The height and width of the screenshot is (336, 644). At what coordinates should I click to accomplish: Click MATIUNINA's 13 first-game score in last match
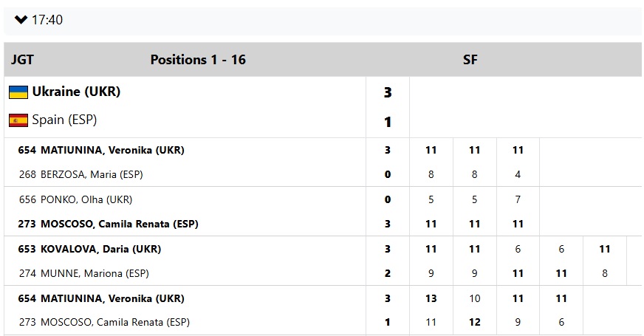[431, 298]
